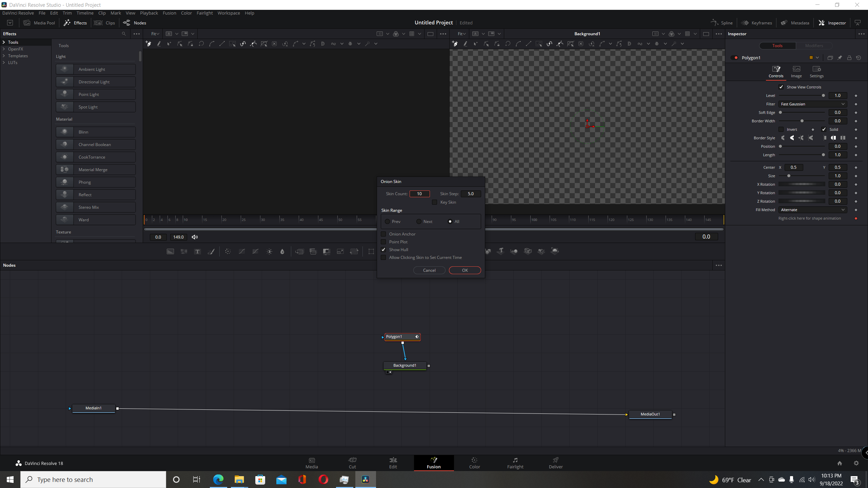This screenshot has height=488, width=868.
Task: Click the Level slider handle
Action: 823,96
